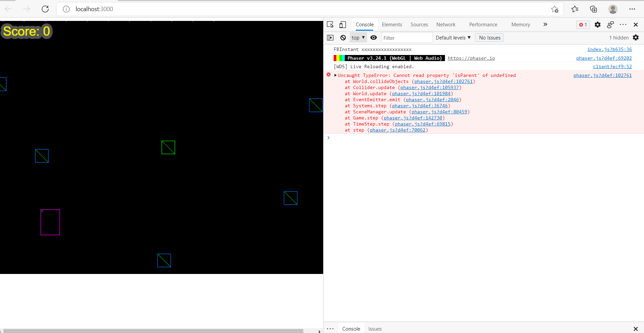
Task: Open DevTools feedback icon
Action: pyautogui.click(x=610, y=25)
